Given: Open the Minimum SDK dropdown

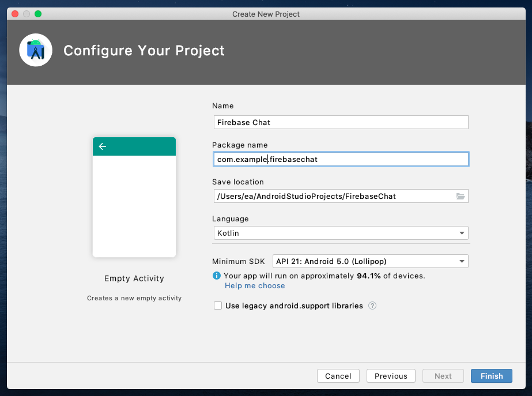Looking at the screenshot, I should [371, 261].
